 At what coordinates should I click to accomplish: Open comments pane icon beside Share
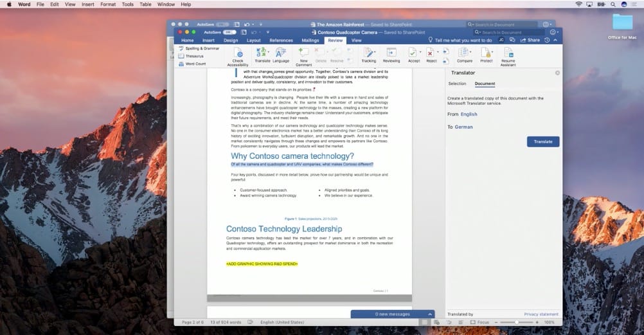point(512,40)
